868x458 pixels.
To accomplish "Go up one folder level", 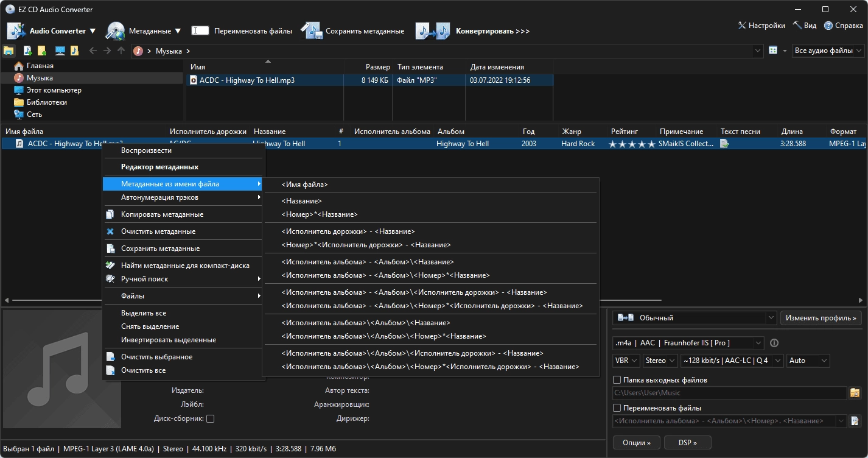I will pos(121,51).
